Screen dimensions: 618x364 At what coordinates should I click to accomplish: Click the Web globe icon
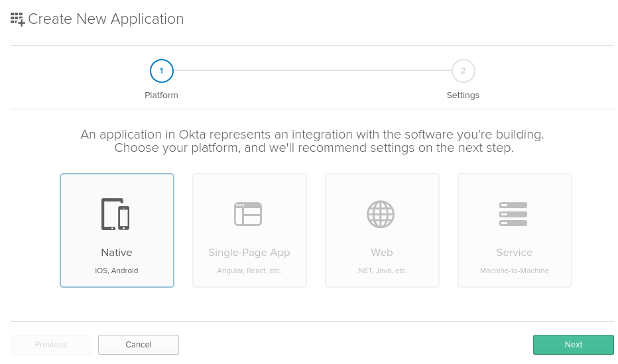pos(381,214)
